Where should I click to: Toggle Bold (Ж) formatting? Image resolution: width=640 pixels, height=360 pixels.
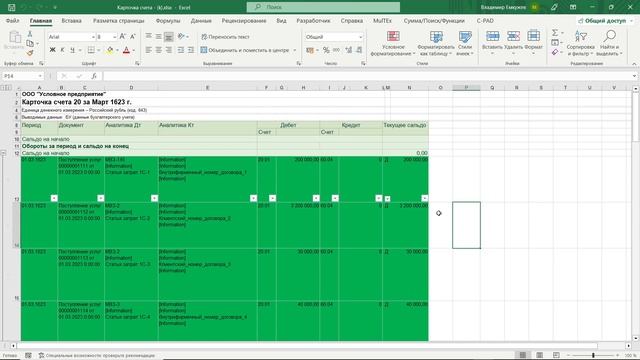pos(52,50)
